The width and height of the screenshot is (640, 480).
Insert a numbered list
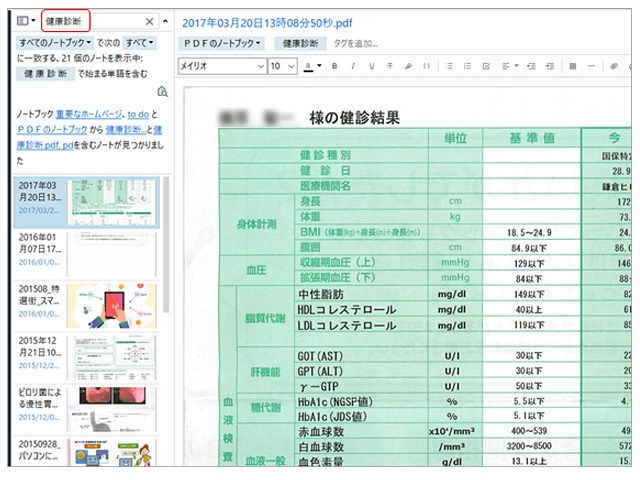click(467, 66)
